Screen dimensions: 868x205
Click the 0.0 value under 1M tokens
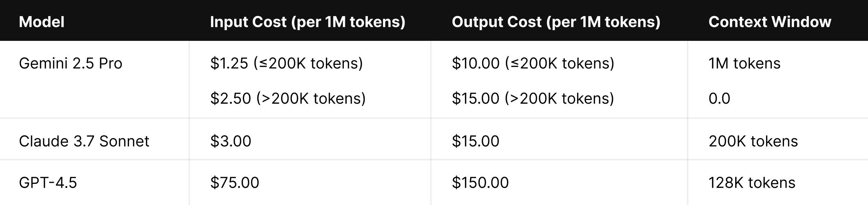pyautogui.click(x=719, y=99)
